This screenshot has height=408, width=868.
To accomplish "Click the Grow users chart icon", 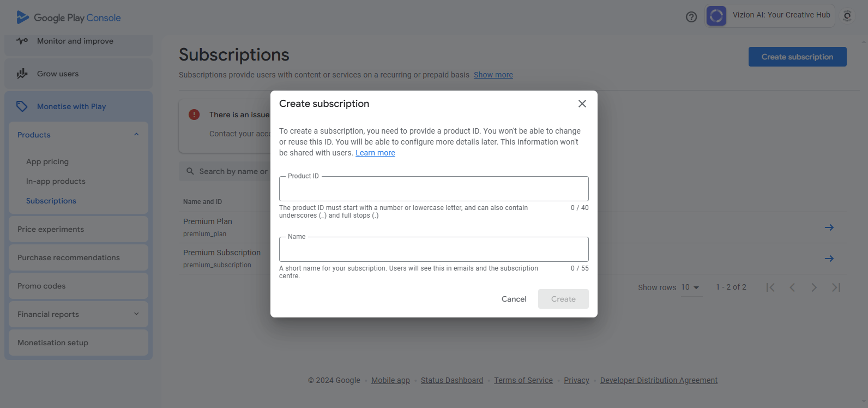I will [x=22, y=74].
